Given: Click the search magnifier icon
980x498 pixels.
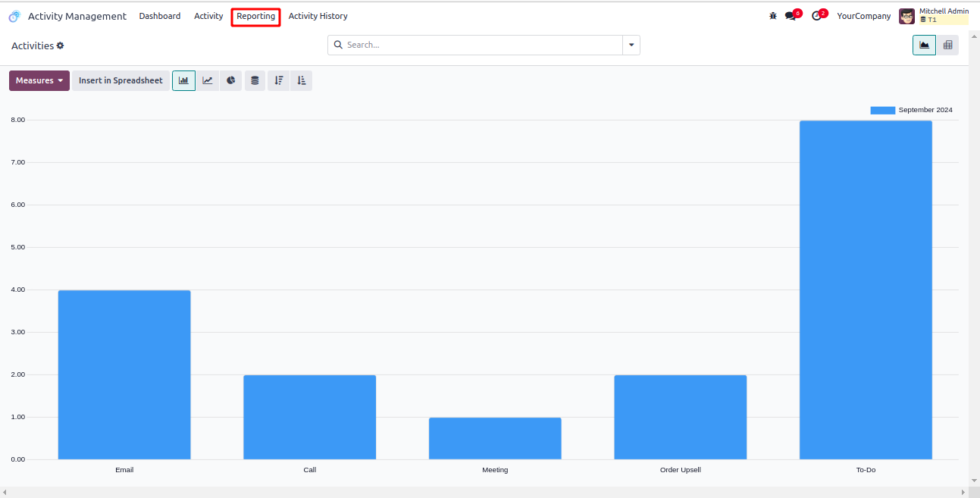Looking at the screenshot, I should pyautogui.click(x=339, y=45).
